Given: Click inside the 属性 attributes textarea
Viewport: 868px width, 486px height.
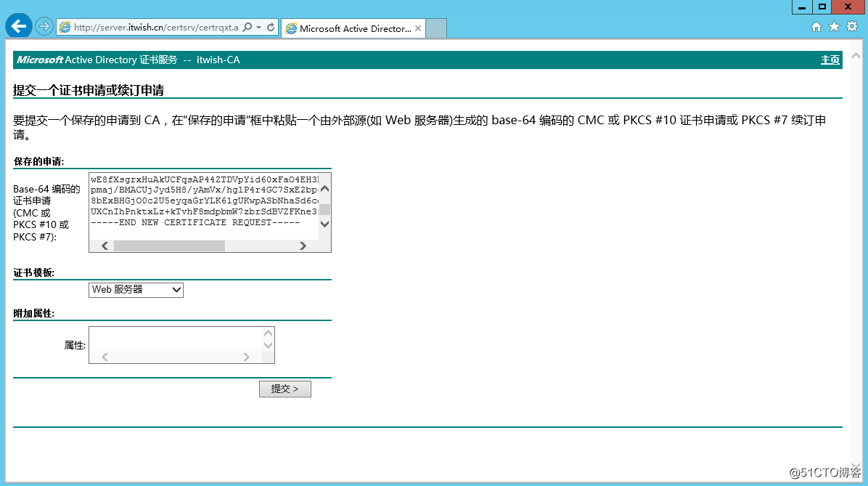Looking at the screenshot, I should [177, 339].
